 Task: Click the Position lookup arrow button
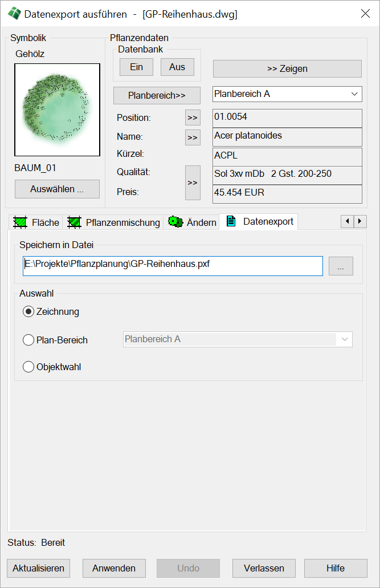pyautogui.click(x=193, y=118)
